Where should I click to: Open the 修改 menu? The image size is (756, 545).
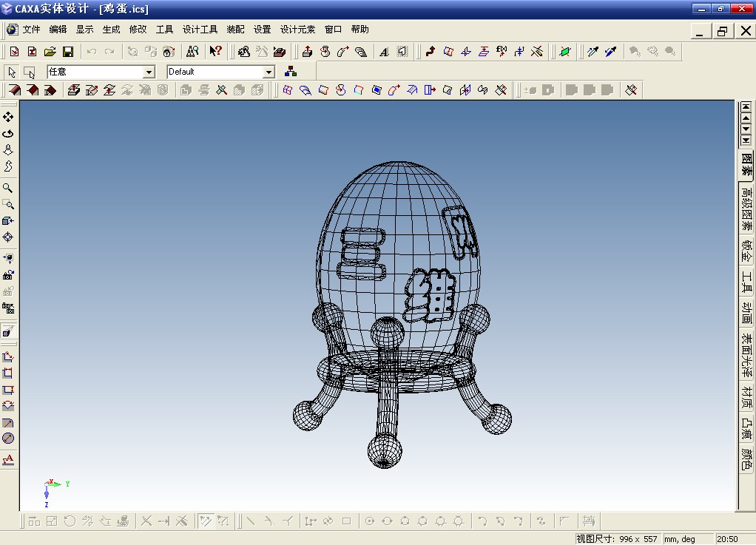(x=138, y=30)
